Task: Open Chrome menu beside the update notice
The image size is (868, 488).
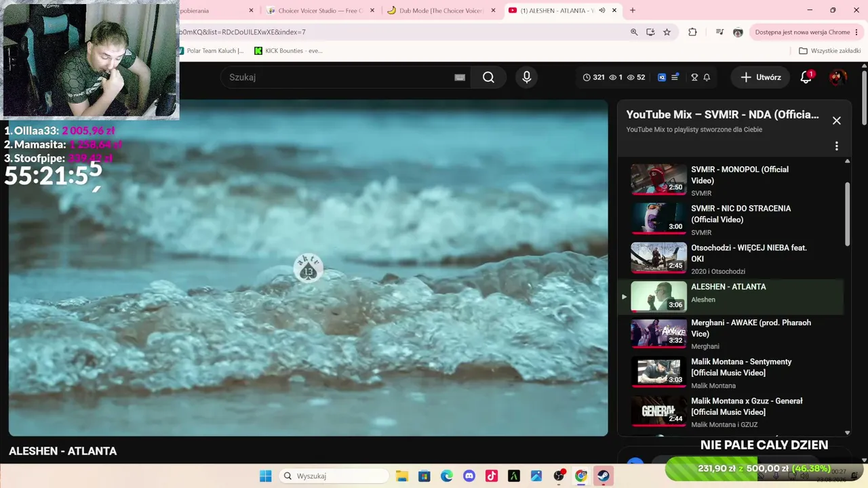Action: [x=858, y=32]
